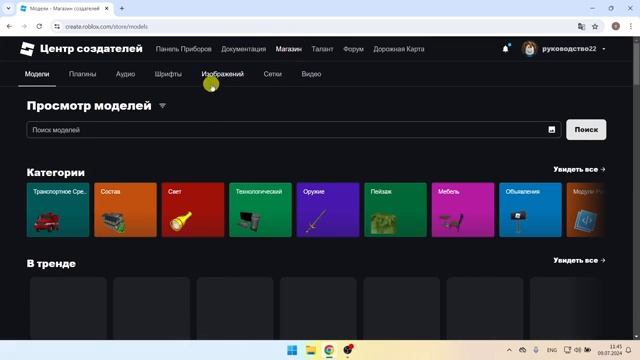
Task: Open Дорожная Карта in the top menu
Action: tap(399, 49)
